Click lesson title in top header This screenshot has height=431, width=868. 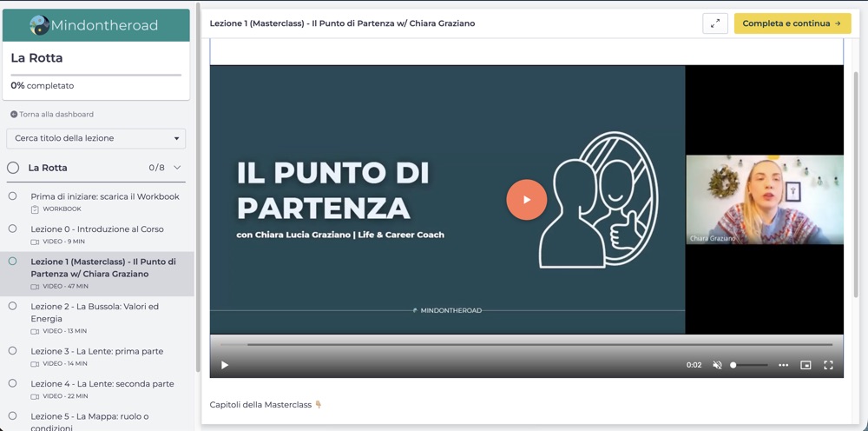click(x=342, y=23)
